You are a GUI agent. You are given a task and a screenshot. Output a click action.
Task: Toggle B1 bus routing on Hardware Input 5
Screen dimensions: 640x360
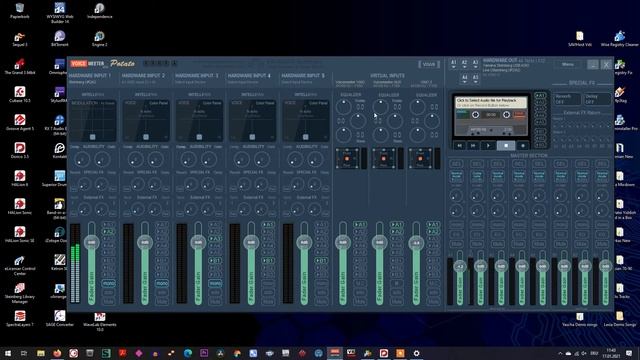pos(321,260)
